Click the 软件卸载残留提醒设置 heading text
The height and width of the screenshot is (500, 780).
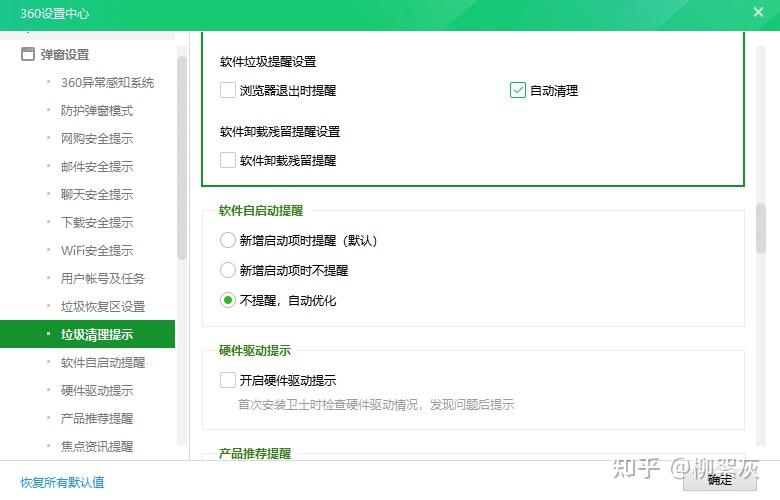tap(280, 132)
